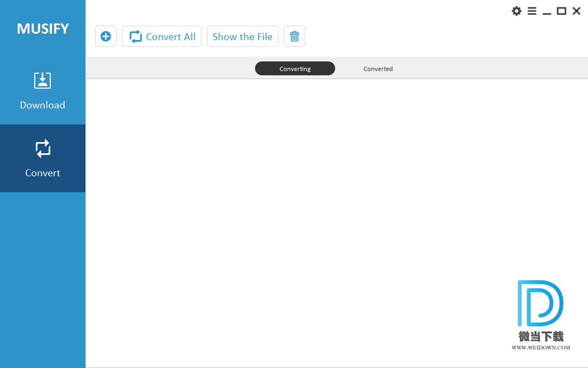Open settings with the gear icon
The width and height of the screenshot is (588, 368).
click(516, 11)
